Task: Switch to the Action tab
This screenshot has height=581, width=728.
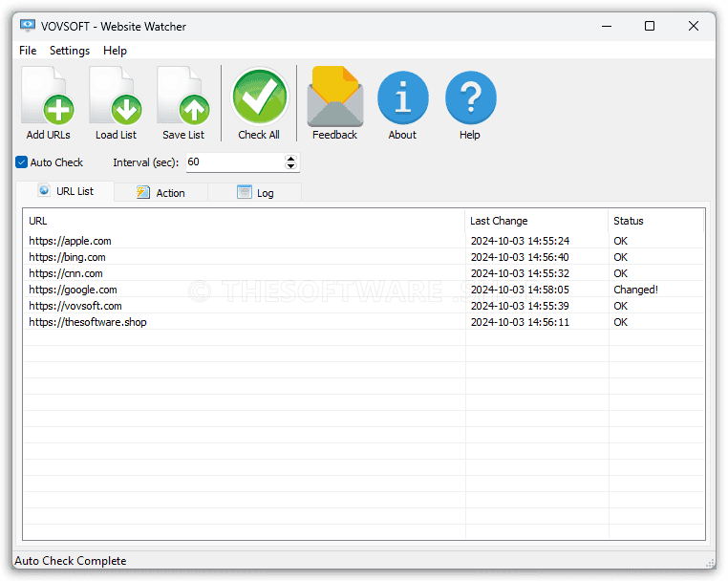Action: pos(161,192)
